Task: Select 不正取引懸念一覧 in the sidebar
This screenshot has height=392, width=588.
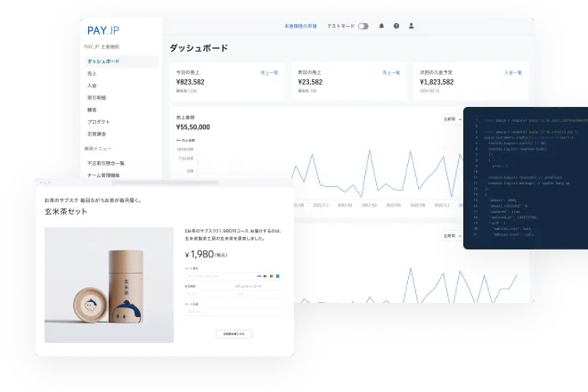Action: [105, 163]
